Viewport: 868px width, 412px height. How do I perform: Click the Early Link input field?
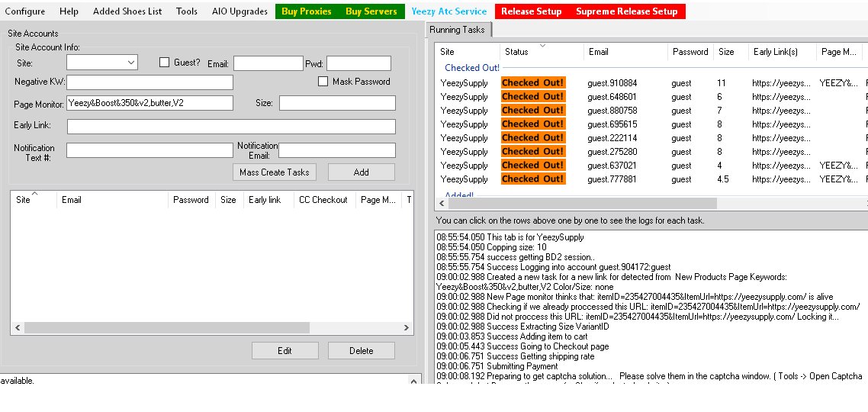click(231, 126)
